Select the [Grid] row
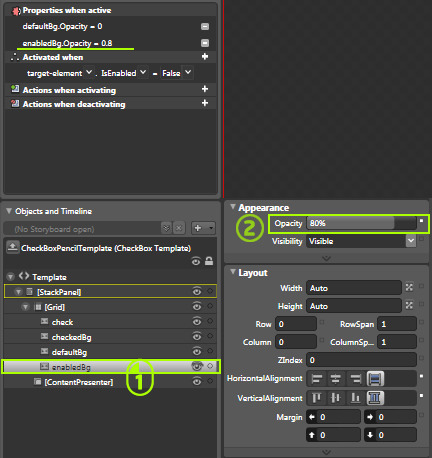Viewport: 432px width, 458px height. pos(110,307)
